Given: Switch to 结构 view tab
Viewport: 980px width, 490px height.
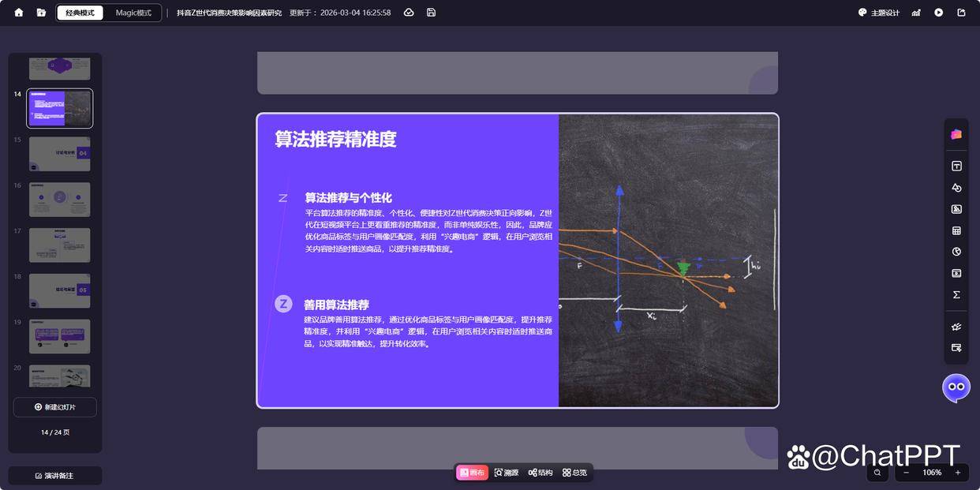Looking at the screenshot, I should [x=540, y=473].
